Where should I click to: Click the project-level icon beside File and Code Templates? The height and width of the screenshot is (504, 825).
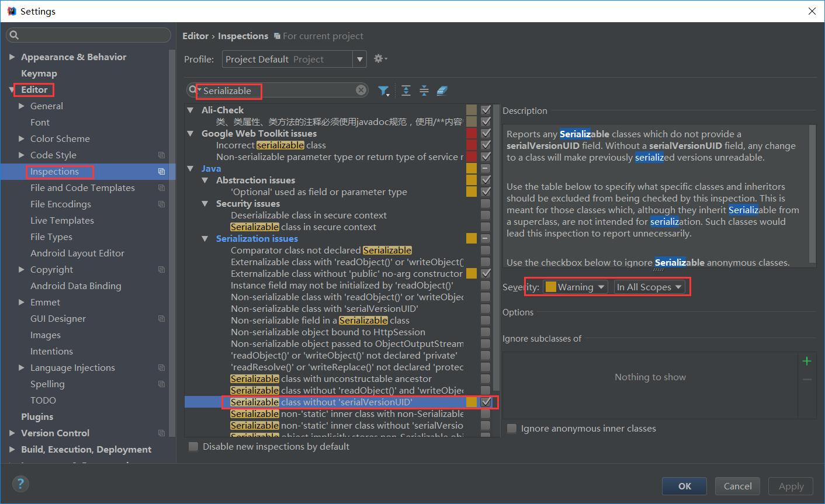[x=161, y=188]
